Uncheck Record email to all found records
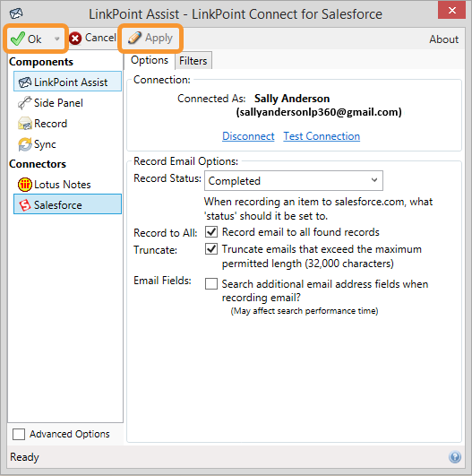The height and width of the screenshot is (476, 472). [211, 232]
